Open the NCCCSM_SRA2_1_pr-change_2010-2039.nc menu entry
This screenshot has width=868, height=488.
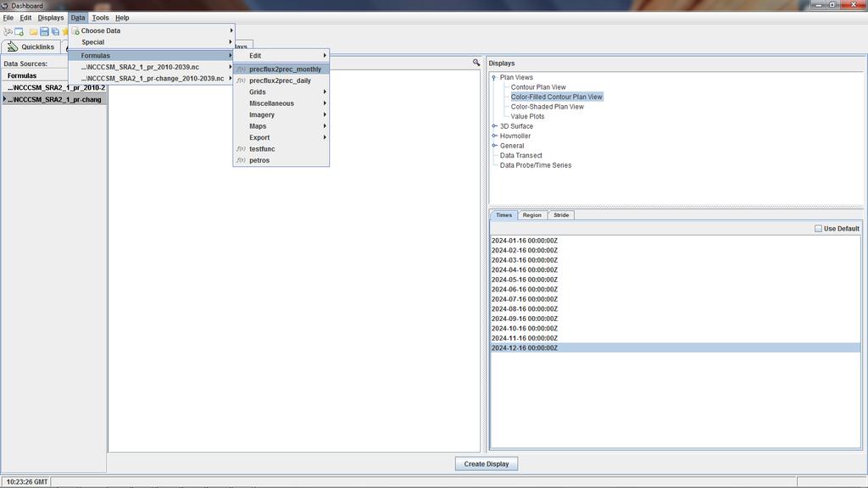click(x=152, y=79)
